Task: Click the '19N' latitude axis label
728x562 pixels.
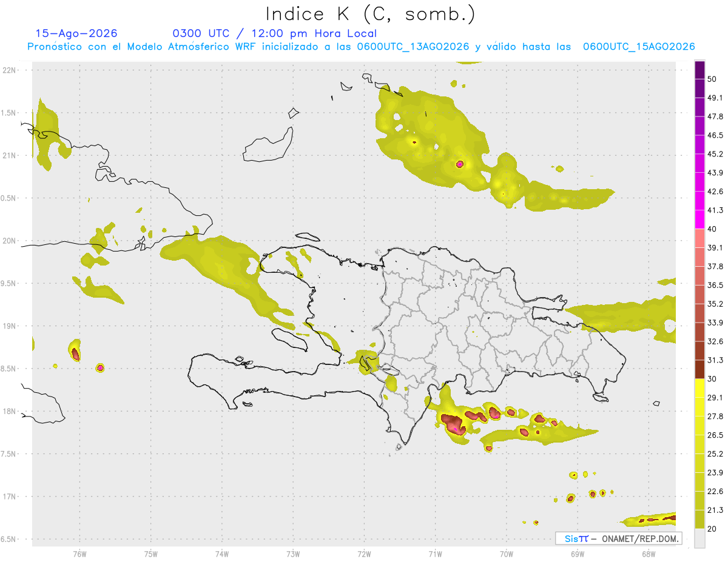Action: tap(9, 326)
